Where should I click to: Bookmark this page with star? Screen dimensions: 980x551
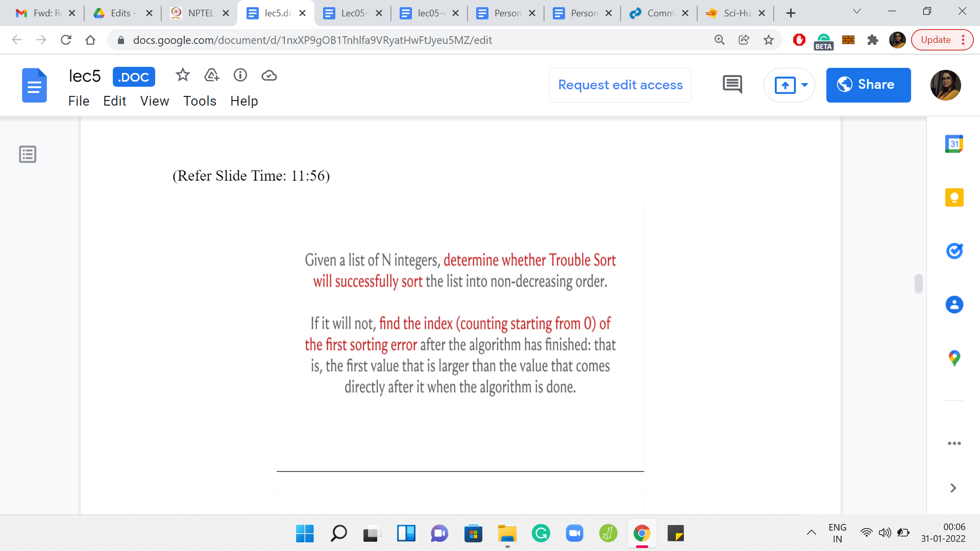768,40
